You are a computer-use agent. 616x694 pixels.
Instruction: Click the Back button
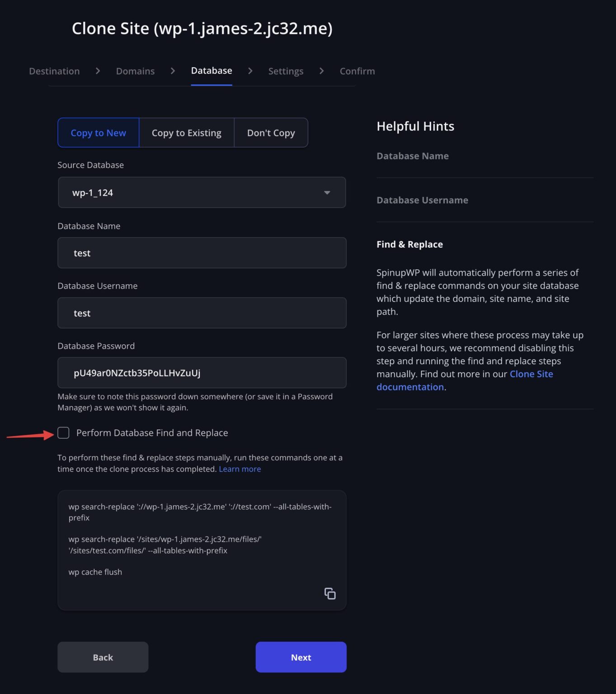coord(103,657)
